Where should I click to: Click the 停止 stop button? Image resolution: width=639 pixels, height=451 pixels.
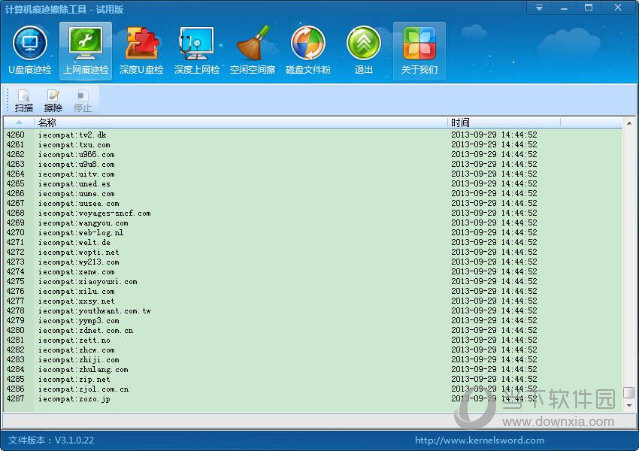[82, 100]
